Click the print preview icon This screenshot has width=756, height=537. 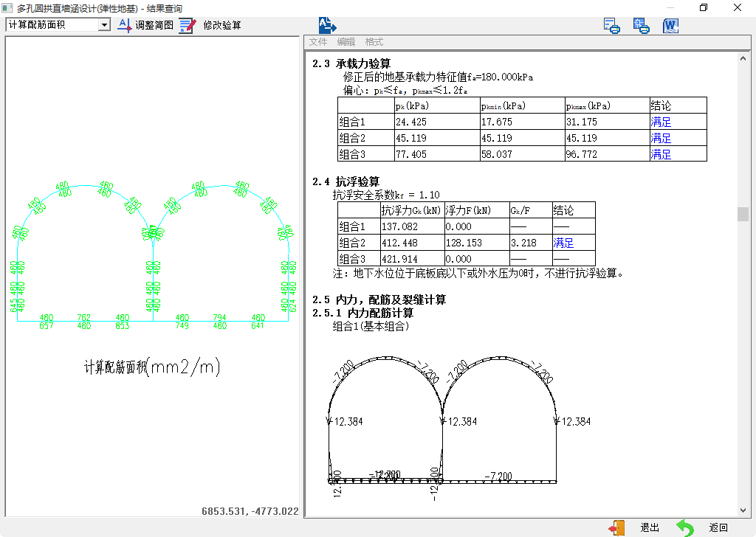click(612, 26)
